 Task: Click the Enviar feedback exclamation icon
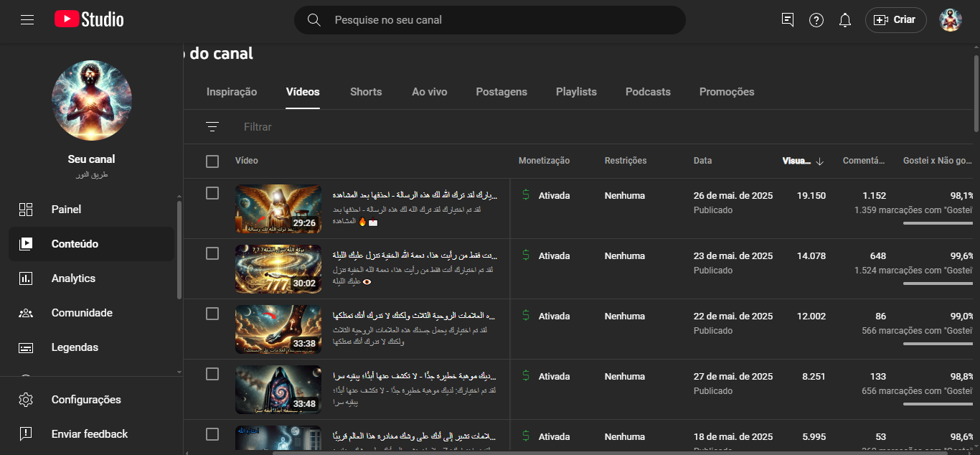click(x=26, y=434)
